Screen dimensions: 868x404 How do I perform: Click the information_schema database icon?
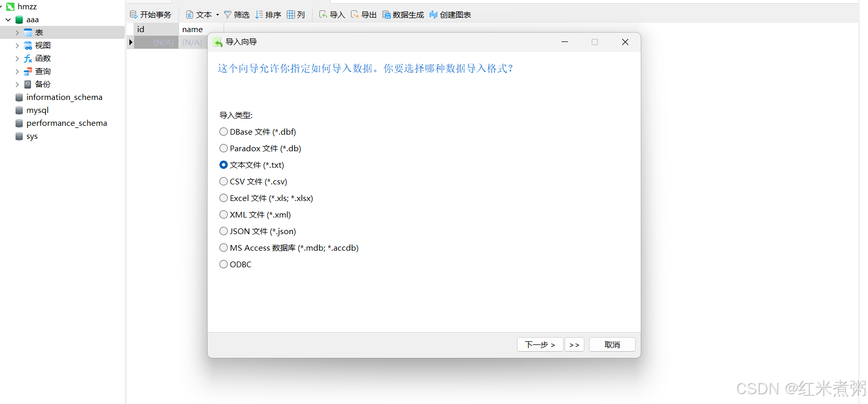19,97
